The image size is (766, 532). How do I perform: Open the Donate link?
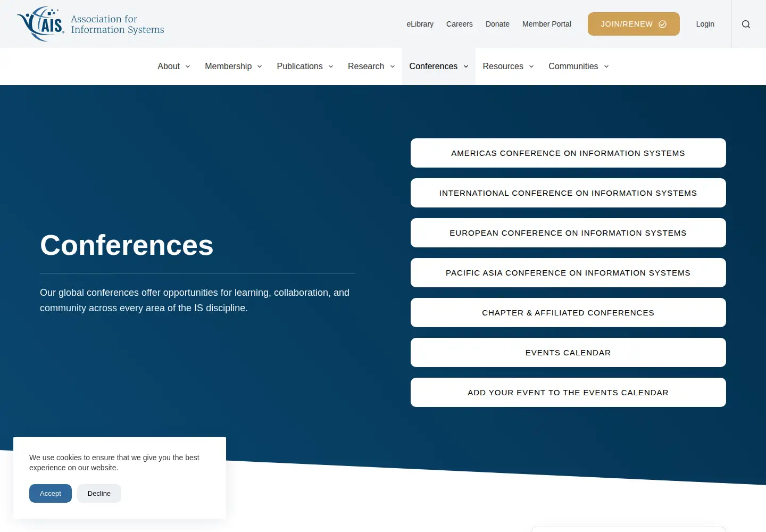497,24
